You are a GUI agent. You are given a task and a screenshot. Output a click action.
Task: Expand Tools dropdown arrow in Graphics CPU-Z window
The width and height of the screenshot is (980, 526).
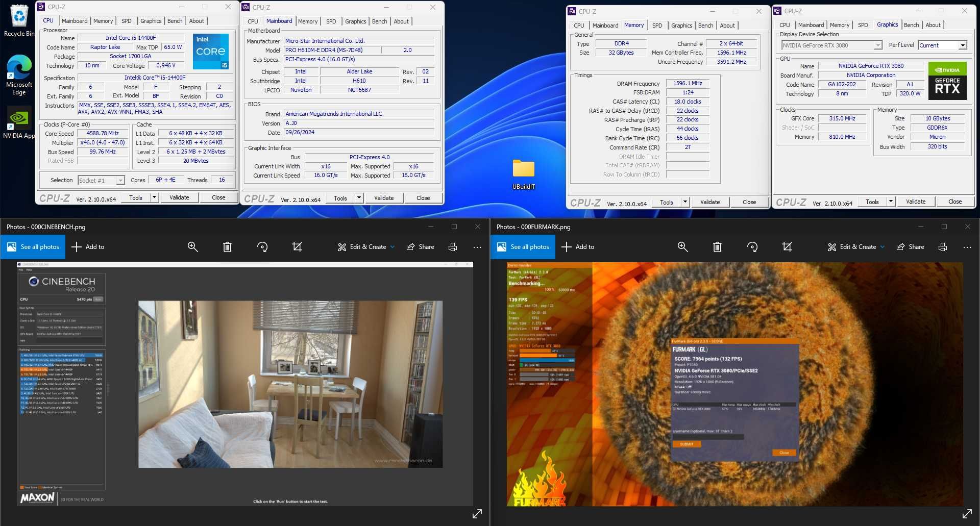coord(891,202)
